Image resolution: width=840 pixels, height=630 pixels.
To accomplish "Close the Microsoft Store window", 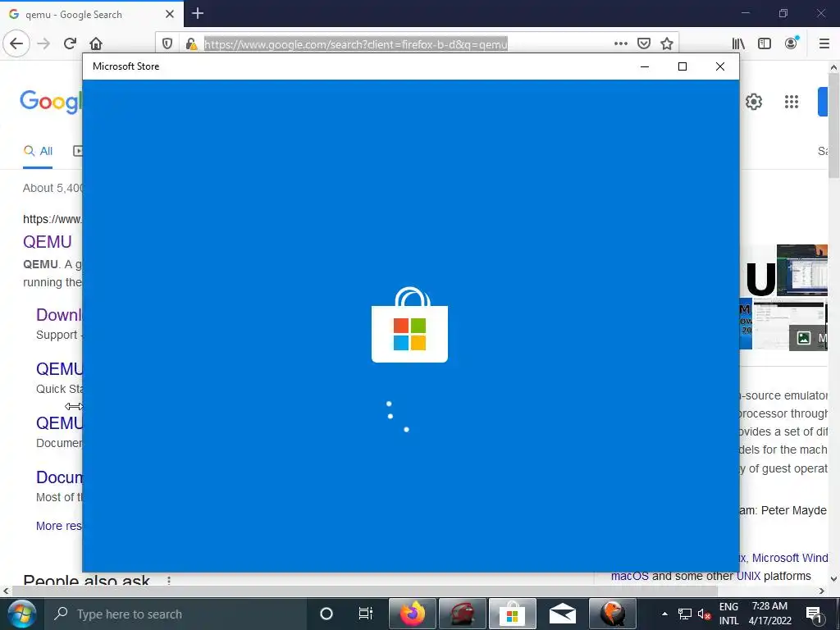I will tap(720, 66).
